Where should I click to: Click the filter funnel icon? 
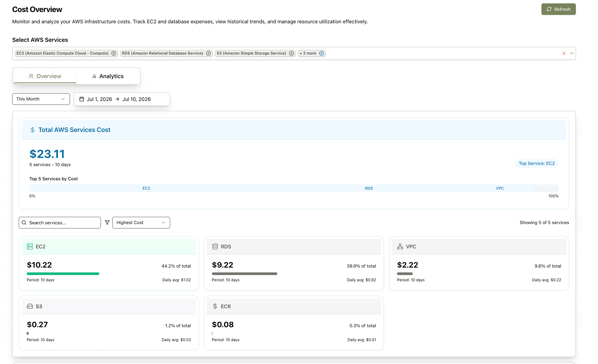click(x=107, y=223)
